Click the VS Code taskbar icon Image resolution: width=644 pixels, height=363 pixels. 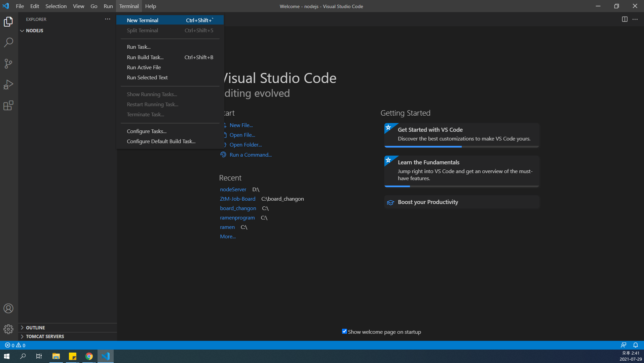(106, 356)
